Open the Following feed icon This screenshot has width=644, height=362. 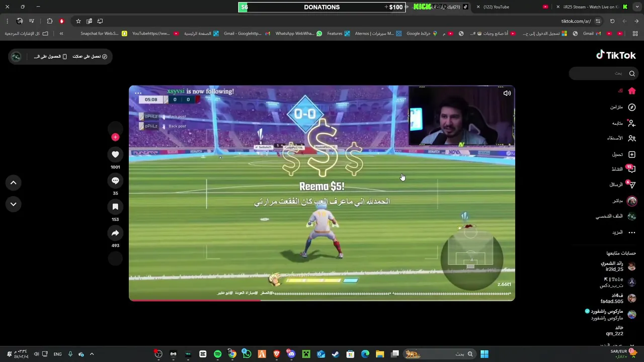tap(632, 123)
